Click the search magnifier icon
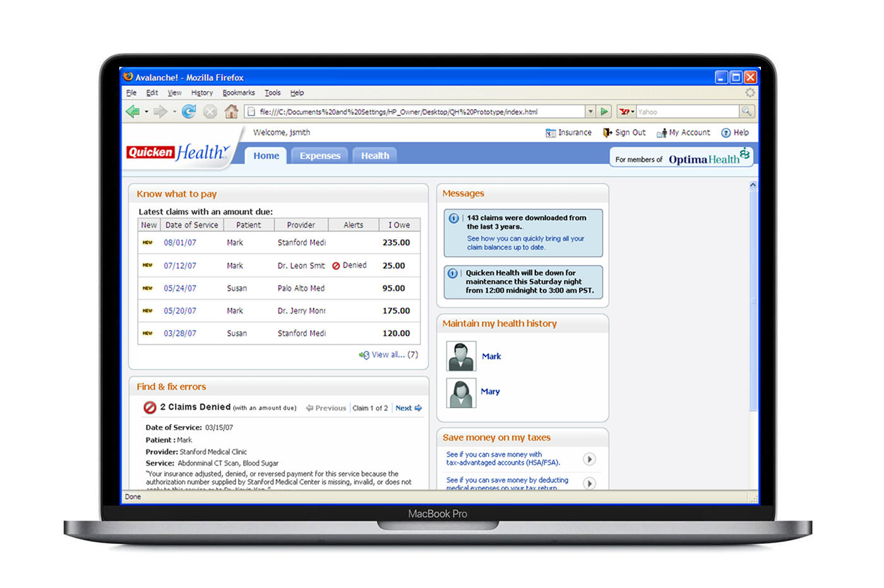Viewport: 884px width, 588px height. 746,112
